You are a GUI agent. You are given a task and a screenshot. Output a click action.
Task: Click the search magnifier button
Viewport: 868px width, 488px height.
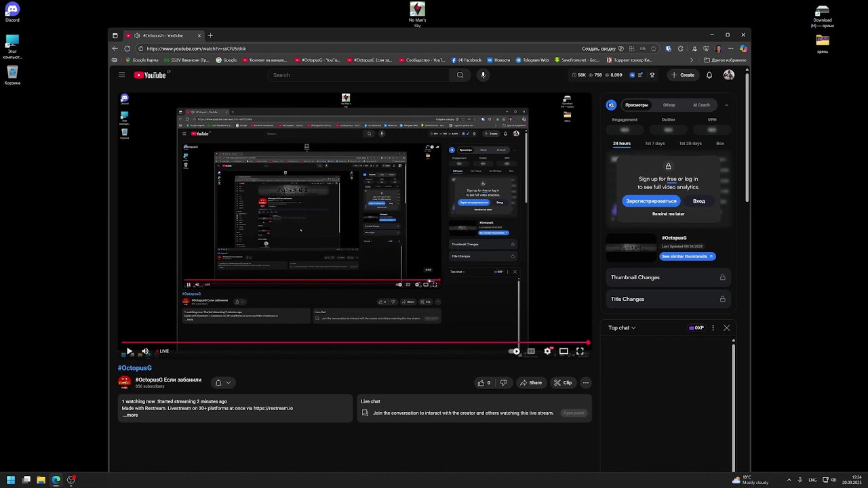click(460, 75)
